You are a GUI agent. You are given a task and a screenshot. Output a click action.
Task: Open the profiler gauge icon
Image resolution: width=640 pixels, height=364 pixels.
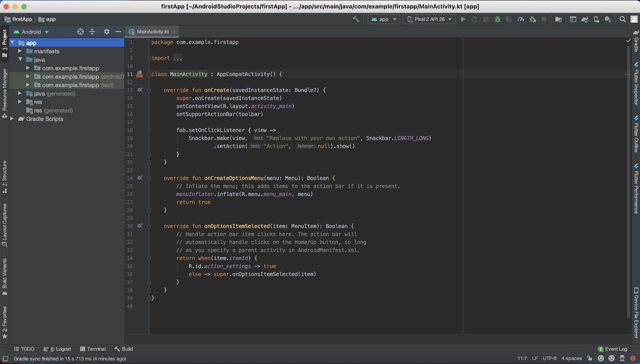tap(521, 19)
